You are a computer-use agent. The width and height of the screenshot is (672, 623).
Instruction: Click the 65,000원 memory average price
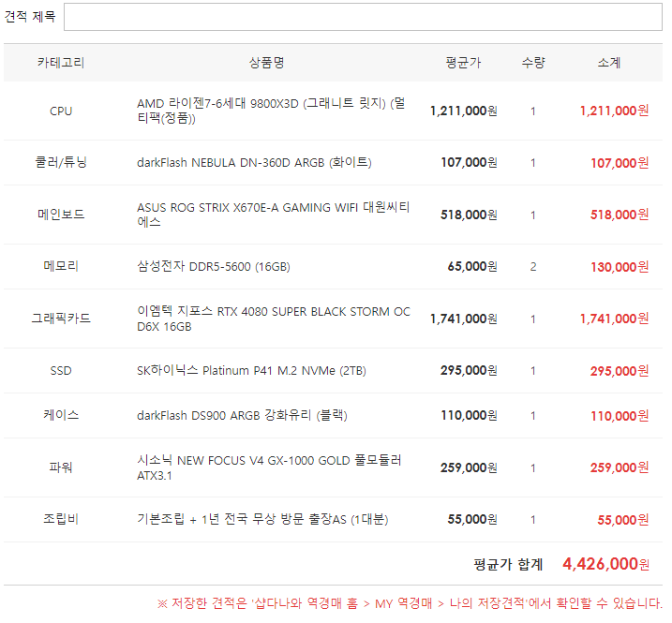472,266
